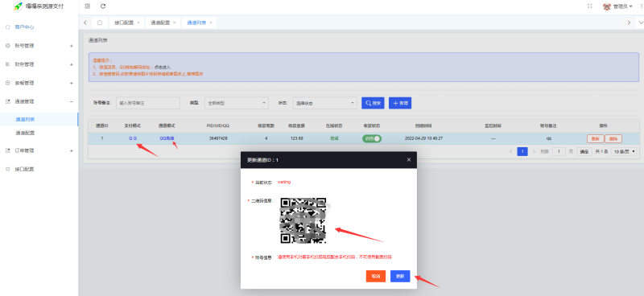Image resolution: width=644 pixels, height=296 pixels.
Task: Select 通道列表 in the sidebar submenu
Action: pyautogui.click(x=25, y=120)
